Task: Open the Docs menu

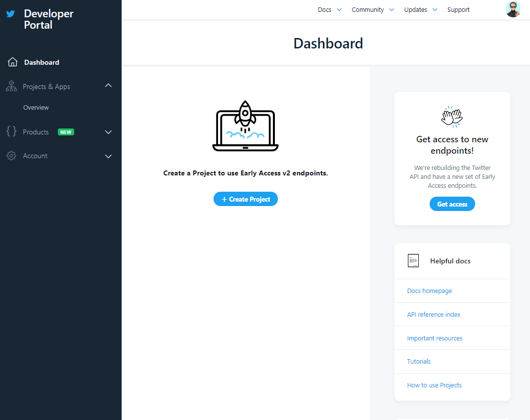Action: (324, 10)
